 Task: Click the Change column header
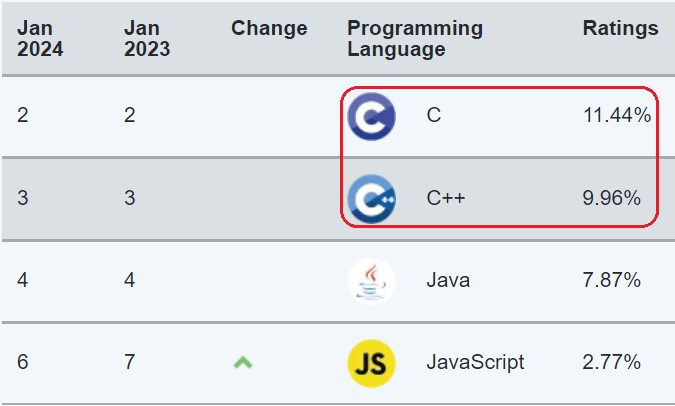[x=269, y=29]
